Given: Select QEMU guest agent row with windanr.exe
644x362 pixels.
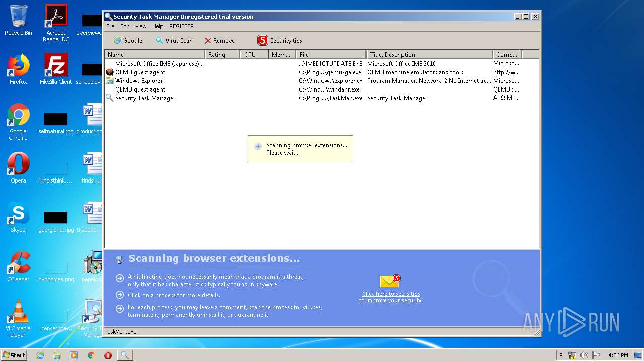Looking at the screenshot, I should click(x=321, y=89).
